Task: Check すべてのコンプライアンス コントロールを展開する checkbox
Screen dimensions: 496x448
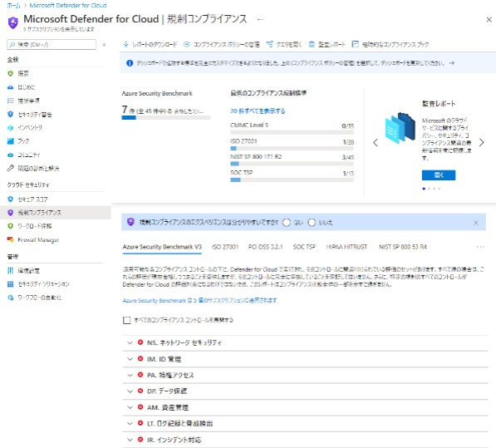Action: pos(127,320)
